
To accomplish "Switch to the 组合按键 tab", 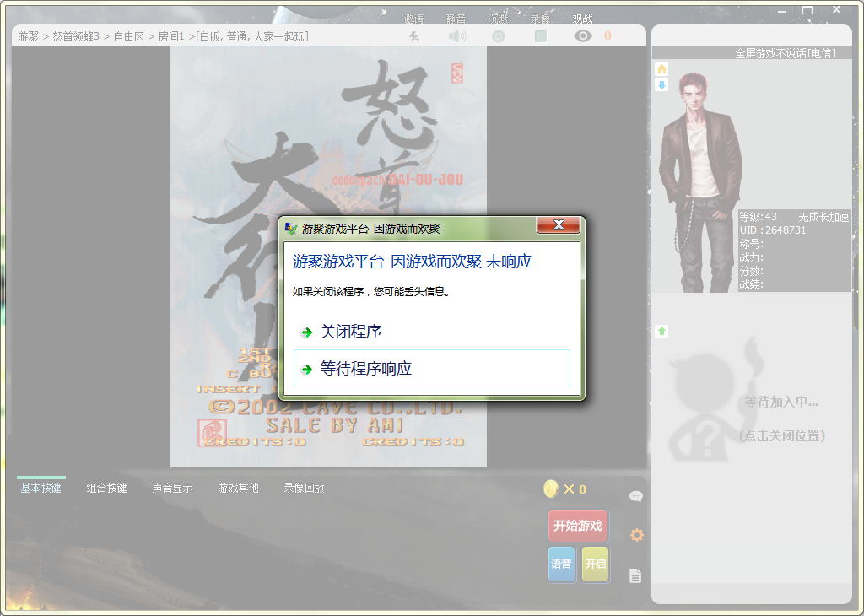I will click(x=106, y=488).
